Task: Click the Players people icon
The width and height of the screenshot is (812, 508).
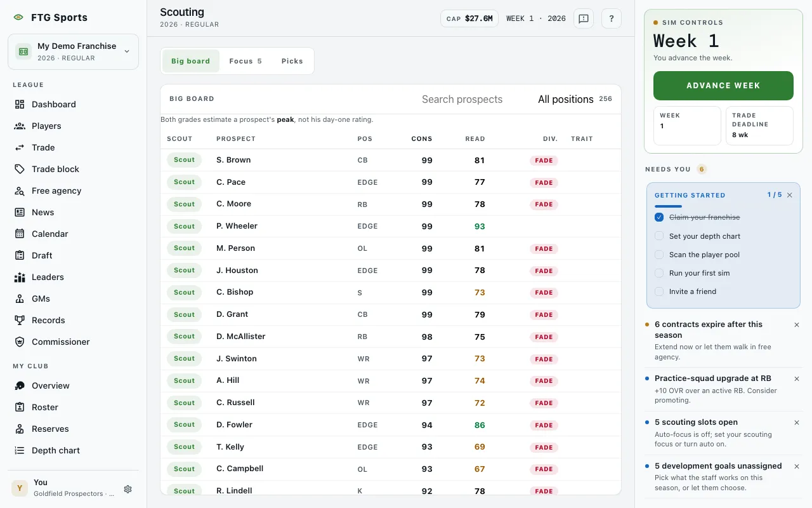Action: (20, 126)
